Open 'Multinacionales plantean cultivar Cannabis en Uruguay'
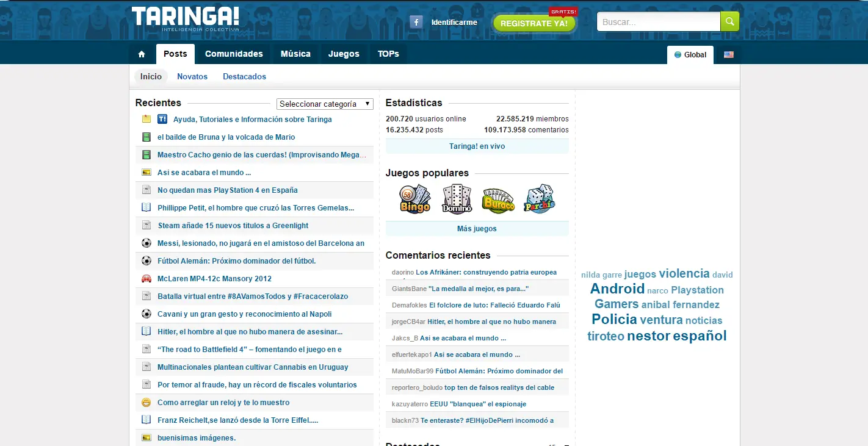Viewport: 868px width, 446px height. tap(253, 367)
